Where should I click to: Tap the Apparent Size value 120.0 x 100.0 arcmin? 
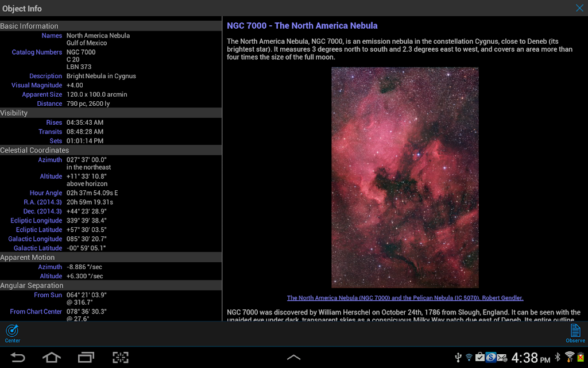pos(96,94)
